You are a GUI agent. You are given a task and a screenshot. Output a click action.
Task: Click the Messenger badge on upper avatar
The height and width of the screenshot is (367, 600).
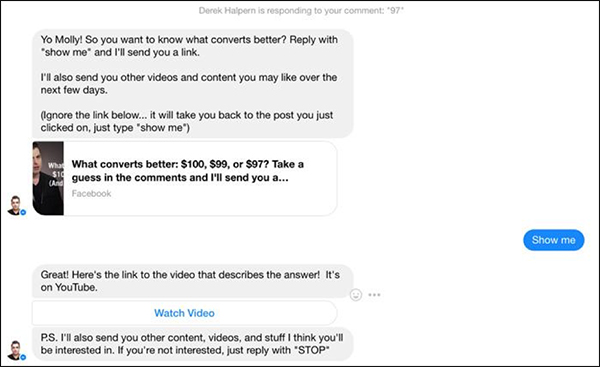click(23, 212)
